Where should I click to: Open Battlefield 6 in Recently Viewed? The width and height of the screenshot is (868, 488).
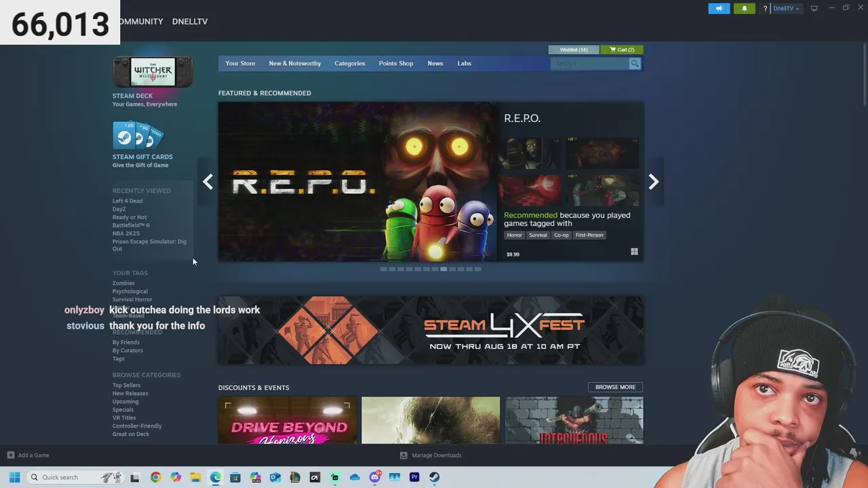point(131,226)
